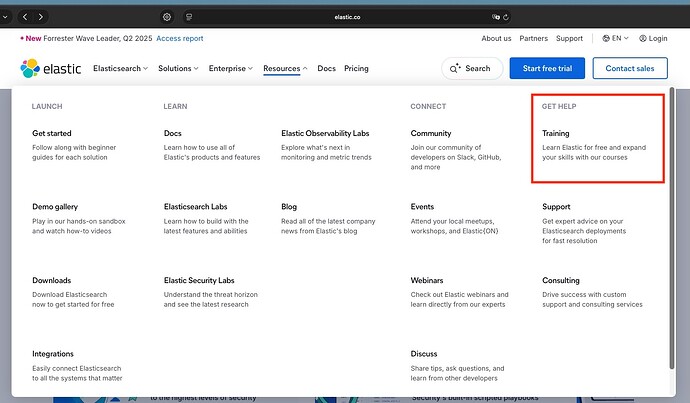
Task: Click 'Learn how to use all of' text
Action: tap(199, 147)
